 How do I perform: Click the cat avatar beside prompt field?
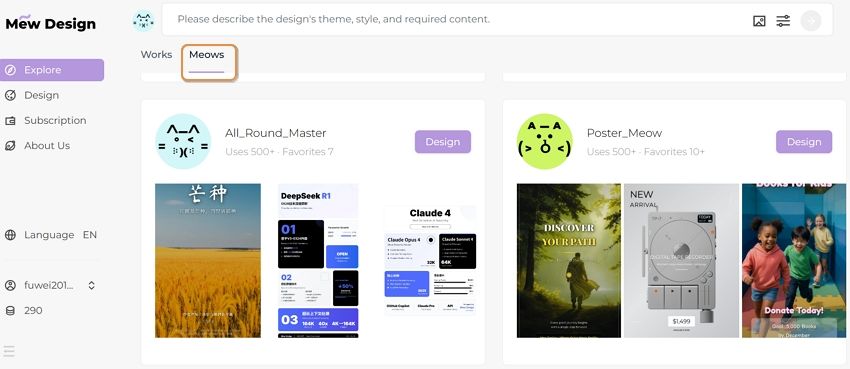(x=143, y=21)
